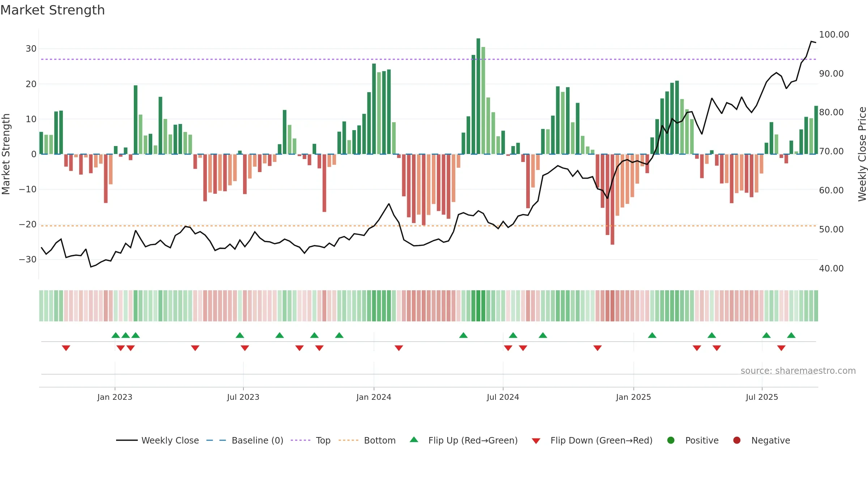
Task: Toggle the 'Flip Up (Red→Green)' legend label
Action: click(473, 440)
